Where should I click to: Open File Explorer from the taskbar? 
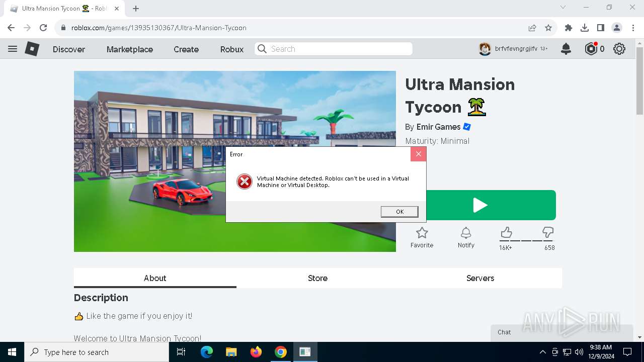(231, 352)
